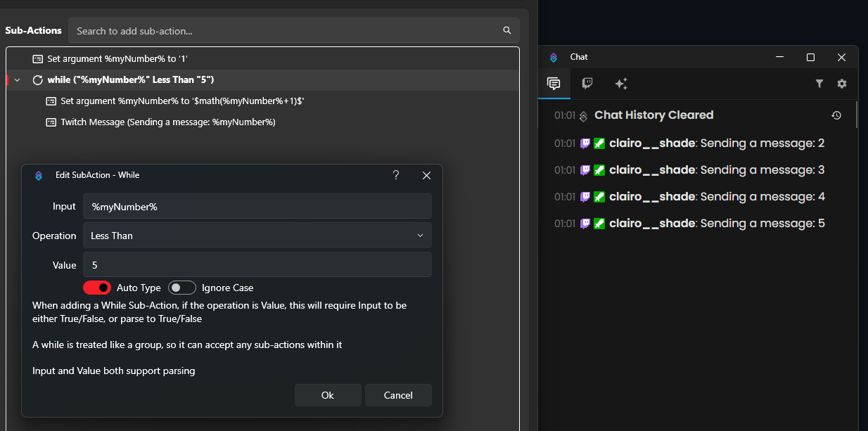Cancel the Edit SubAction dialog
Screen dimensions: 868x431
coord(398,395)
